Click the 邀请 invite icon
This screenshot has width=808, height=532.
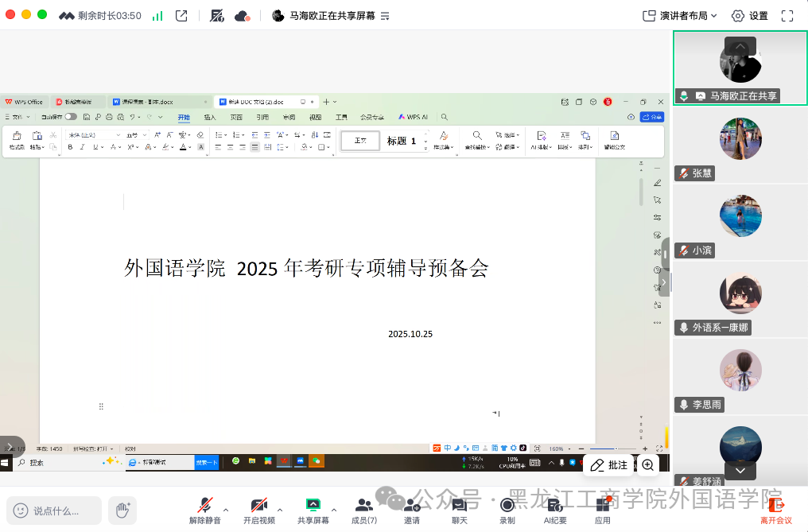point(412,506)
